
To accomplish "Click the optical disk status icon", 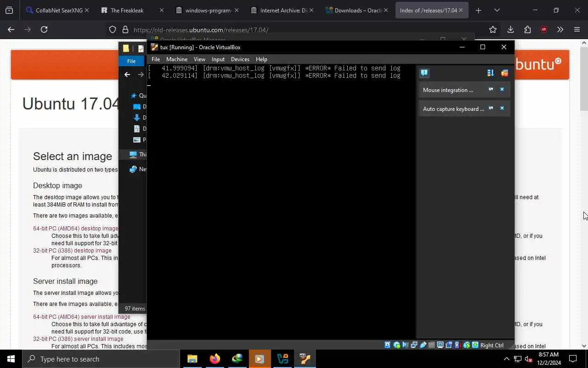I will [397, 345].
